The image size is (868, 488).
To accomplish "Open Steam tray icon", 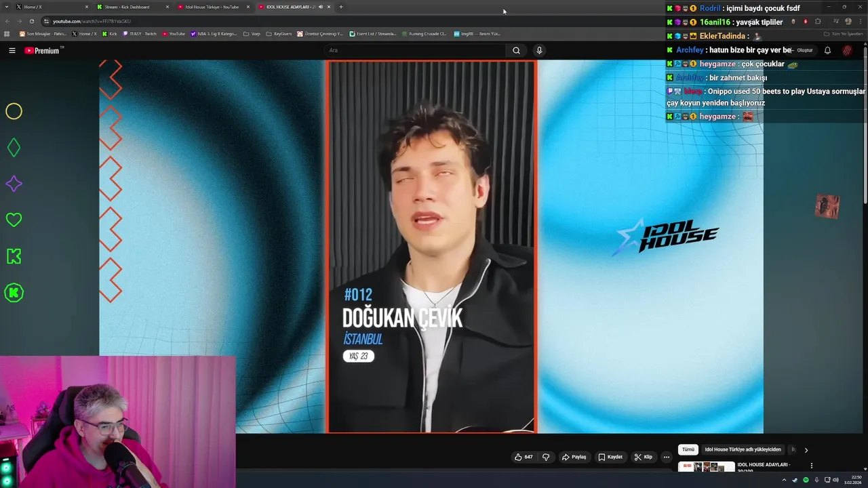I will (795, 480).
